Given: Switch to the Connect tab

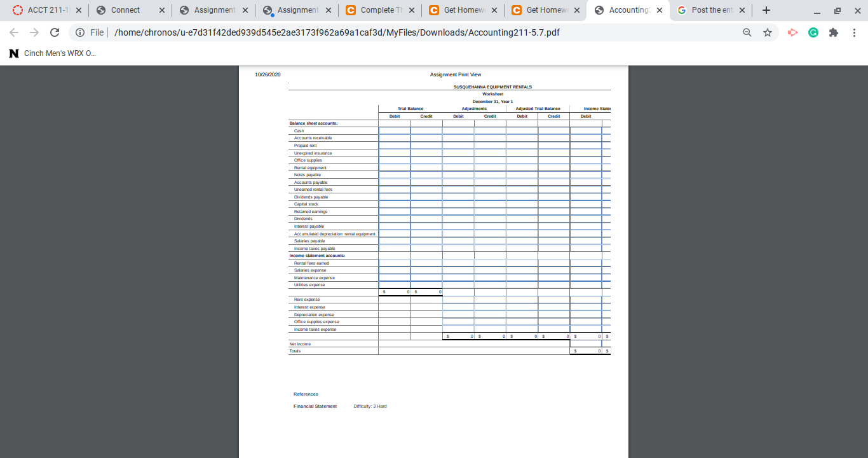Looking at the screenshot, I should coord(125,10).
